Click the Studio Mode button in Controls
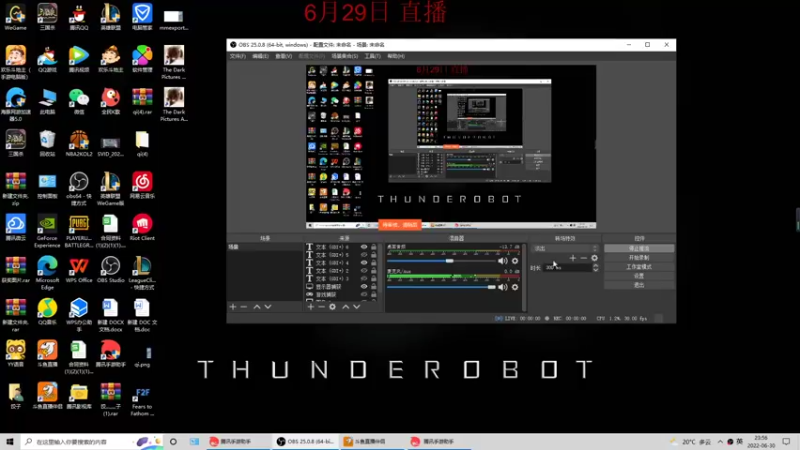This screenshot has height=450, width=800. coord(639,267)
